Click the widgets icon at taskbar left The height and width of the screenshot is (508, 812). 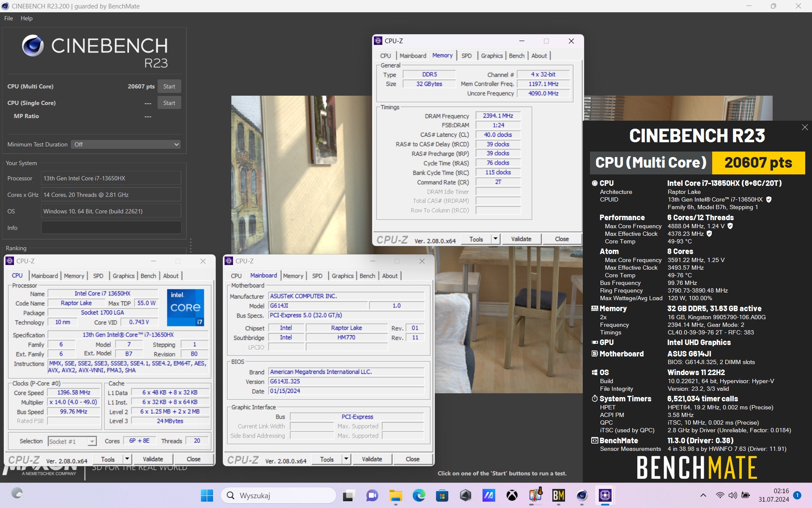[17, 494]
